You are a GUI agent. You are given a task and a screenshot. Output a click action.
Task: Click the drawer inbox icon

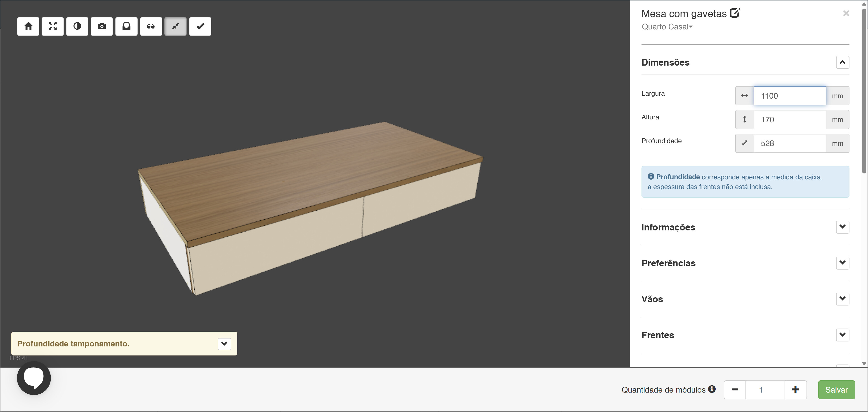point(126,26)
